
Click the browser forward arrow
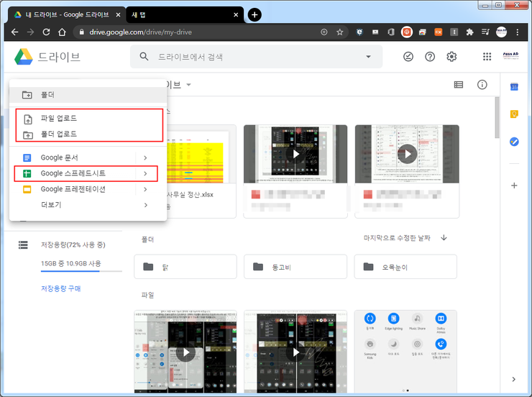click(30, 32)
